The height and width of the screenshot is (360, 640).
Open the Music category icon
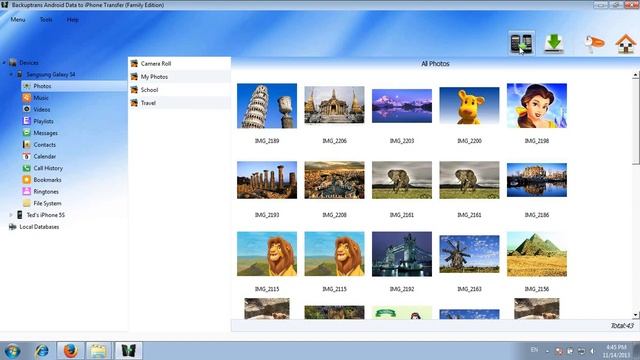pos(27,98)
